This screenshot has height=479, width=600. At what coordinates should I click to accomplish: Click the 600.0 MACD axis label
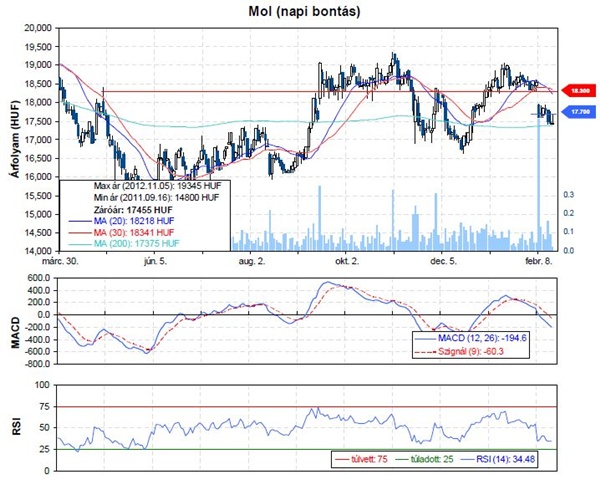(39, 278)
